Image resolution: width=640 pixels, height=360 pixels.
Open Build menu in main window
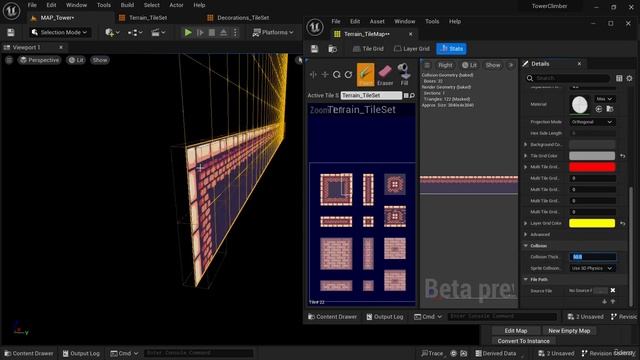tap(127, 5)
